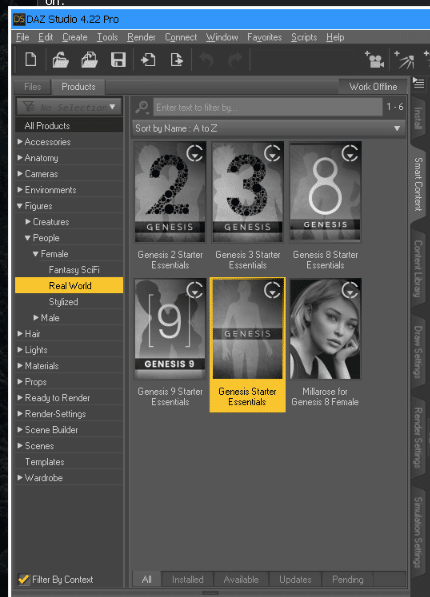Select All Products in category list
Screen dimensions: 430x597
click(69, 126)
